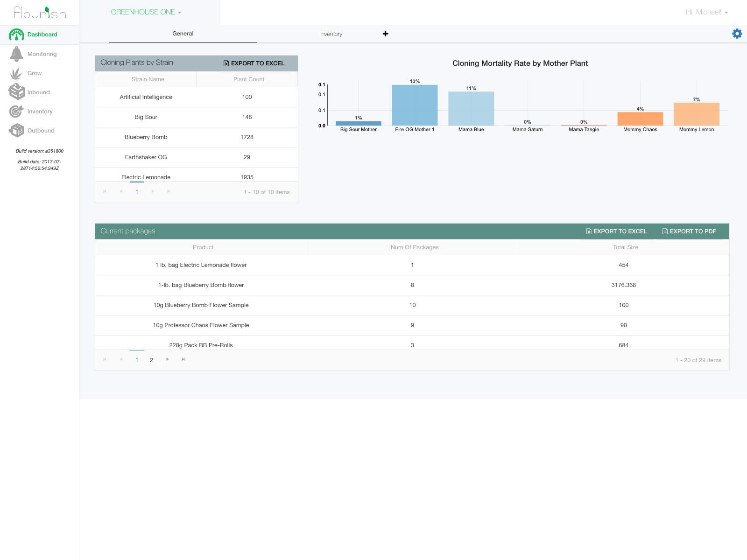Select the Outbound box icon

pos(17,130)
